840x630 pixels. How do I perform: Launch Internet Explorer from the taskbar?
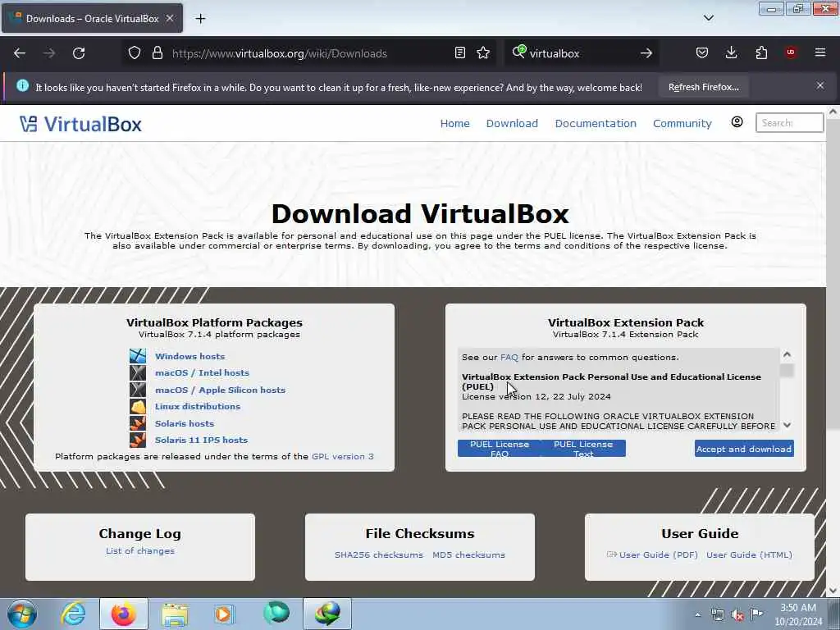point(73,614)
